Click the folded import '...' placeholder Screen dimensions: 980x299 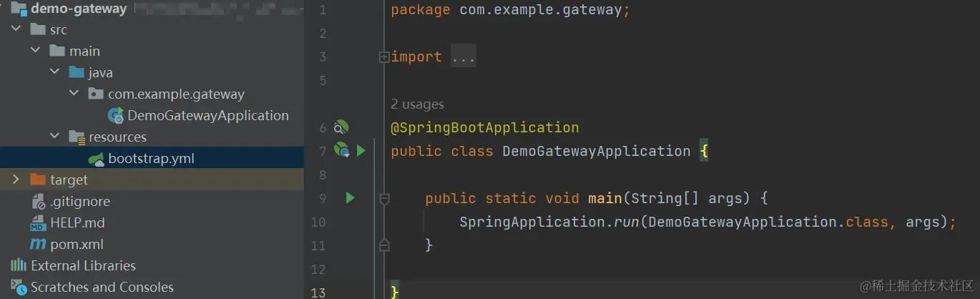tap(464, 57)
